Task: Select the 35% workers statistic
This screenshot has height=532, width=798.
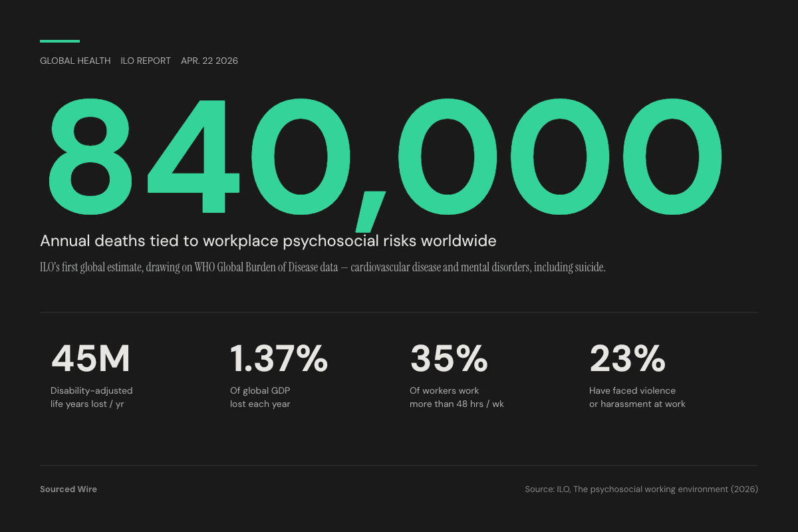Action: (449, 359)
